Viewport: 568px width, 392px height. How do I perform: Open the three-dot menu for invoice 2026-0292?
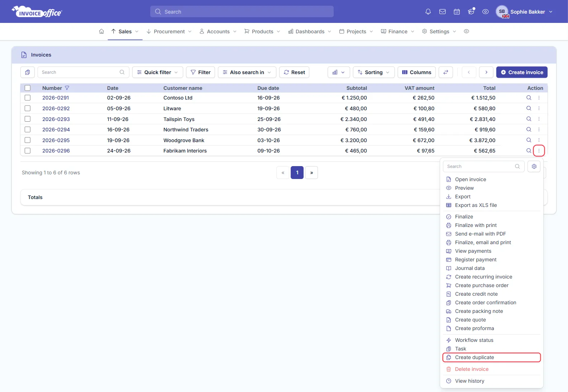point(539,108)
